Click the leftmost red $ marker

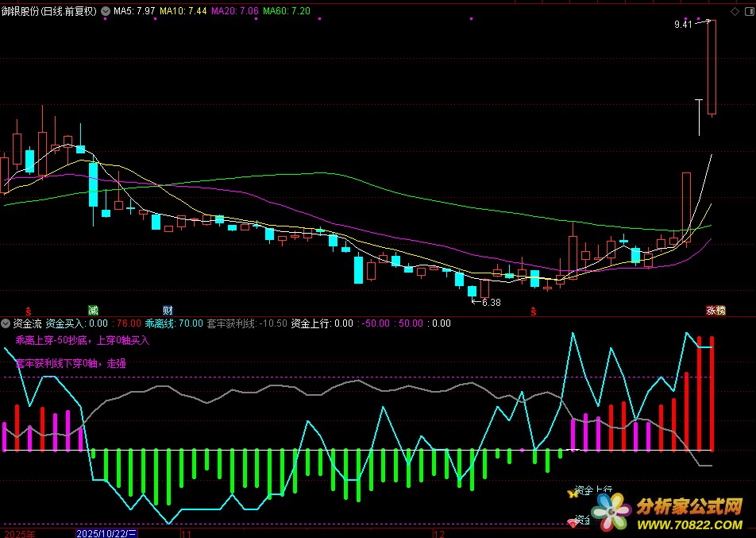point(29,310)
